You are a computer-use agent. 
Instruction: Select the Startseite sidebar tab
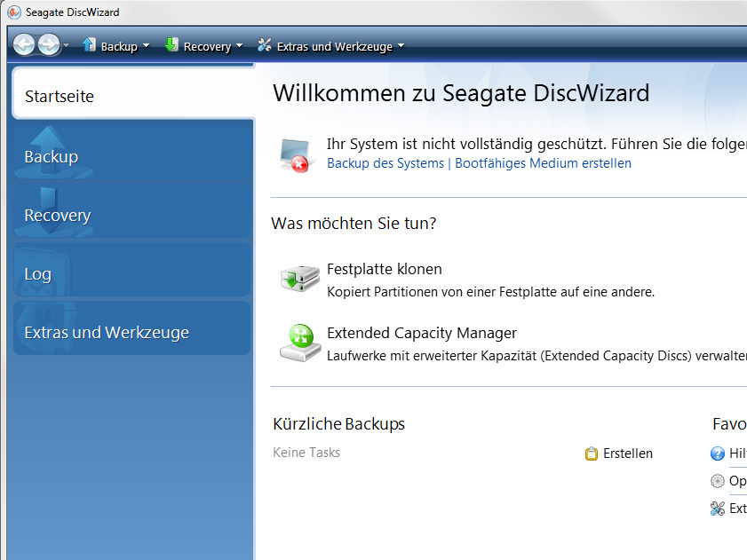pyautogui.click(x=133, y=96)
